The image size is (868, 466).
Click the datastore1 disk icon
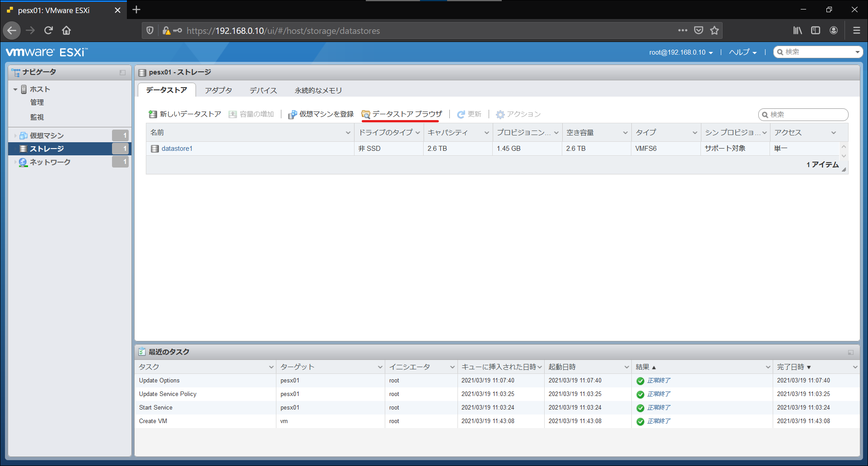coord(155,149)
